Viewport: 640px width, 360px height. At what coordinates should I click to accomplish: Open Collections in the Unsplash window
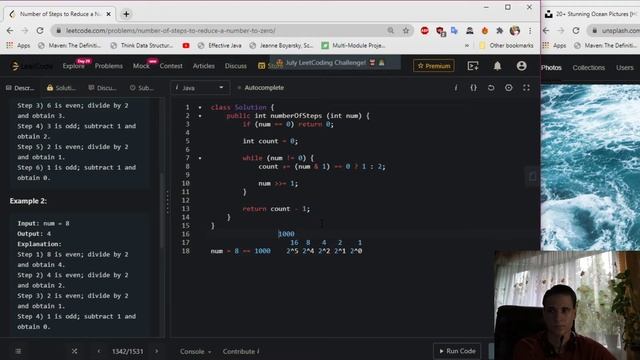589,68
